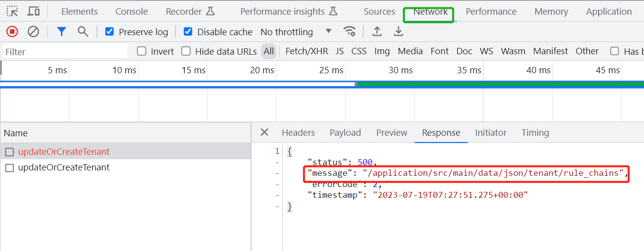This screenshot has height=251, width=644.
Task: Export HAR file with download icon
Action: (x=398, y=32)
